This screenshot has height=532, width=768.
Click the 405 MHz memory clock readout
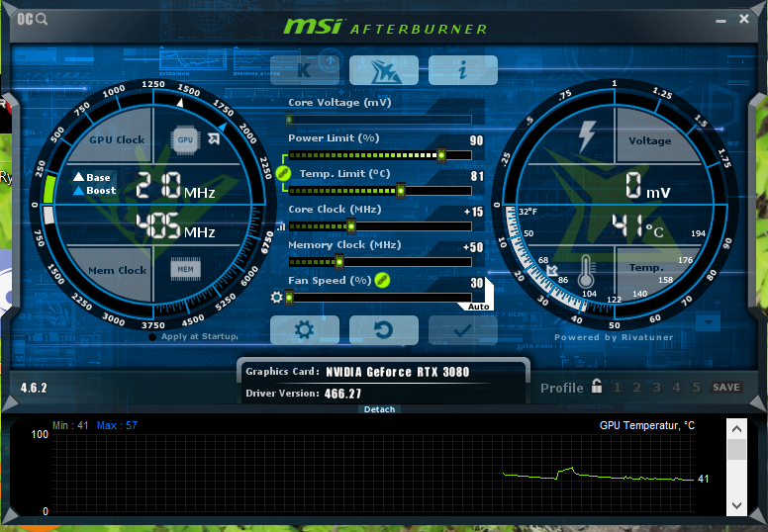(175, 226)
